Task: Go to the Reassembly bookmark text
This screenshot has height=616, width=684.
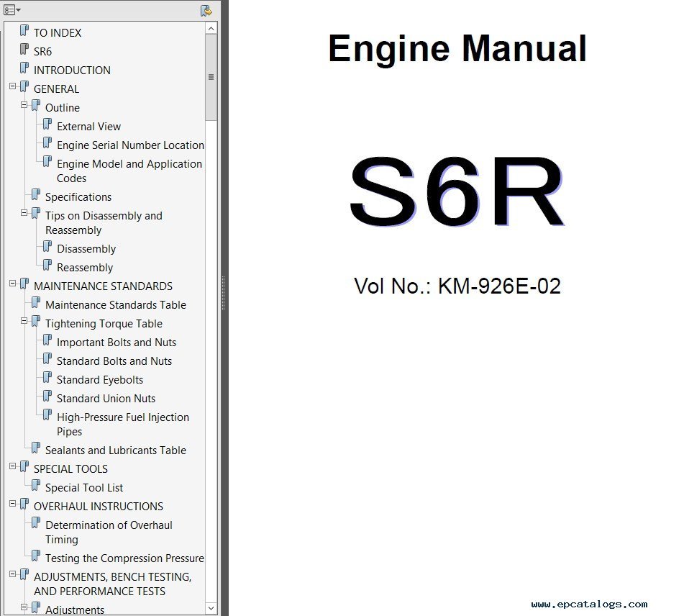Action: click(x=85, y=268)
